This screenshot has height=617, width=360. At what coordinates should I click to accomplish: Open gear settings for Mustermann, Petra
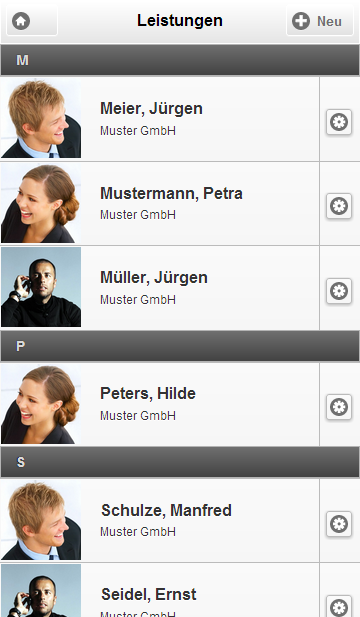[339, 206]
